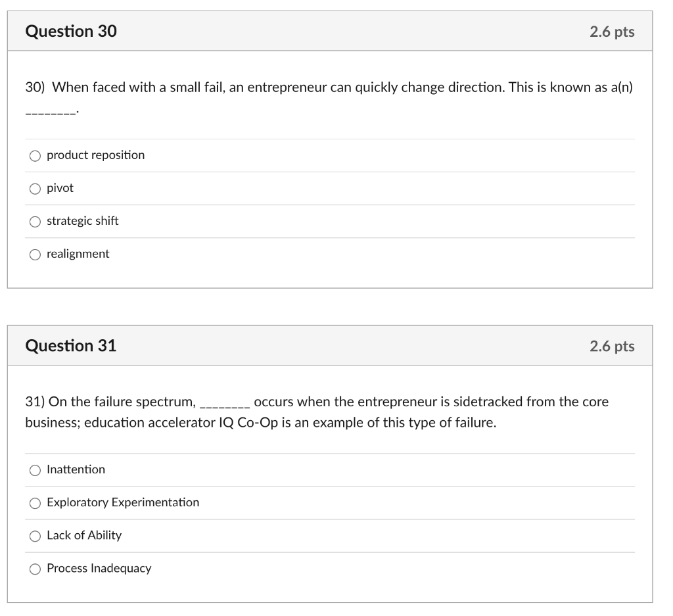Click the 'Process Inadequacy' answer text
673x616 pixels.
pos(99,568)
